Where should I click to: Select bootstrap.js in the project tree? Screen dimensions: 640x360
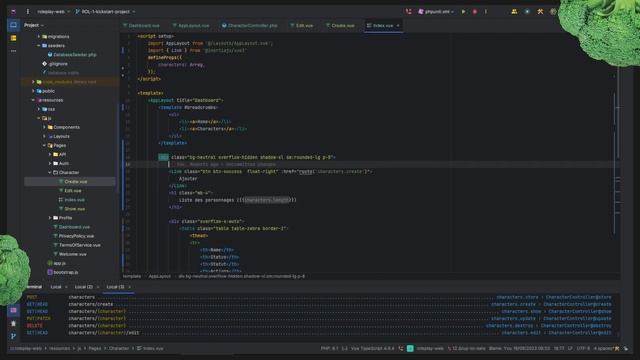(62, 272)
